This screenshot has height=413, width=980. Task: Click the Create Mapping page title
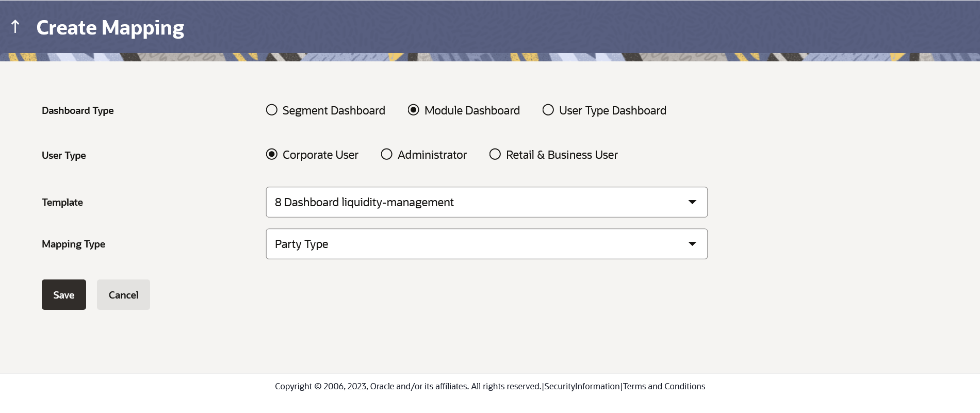pos(110,28)
